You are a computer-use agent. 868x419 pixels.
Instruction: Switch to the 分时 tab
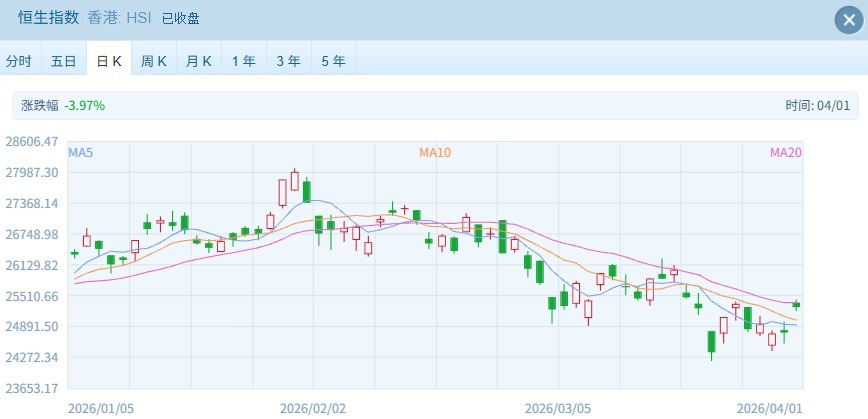point(19,61)
